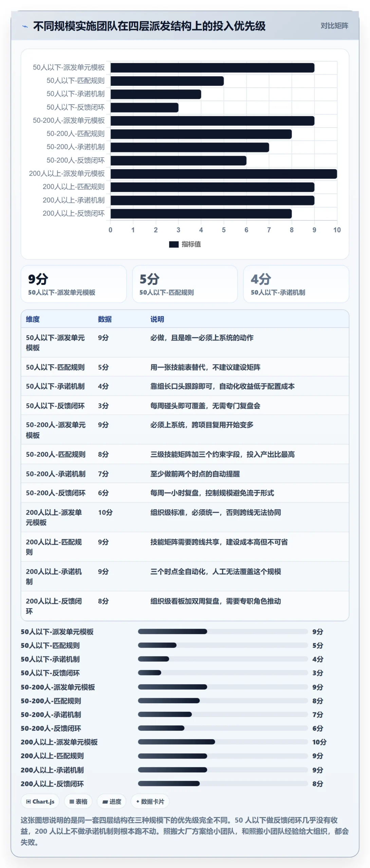
Task: Click the chart bar for 200人以上-匹配规则
Action: [212, 187]
